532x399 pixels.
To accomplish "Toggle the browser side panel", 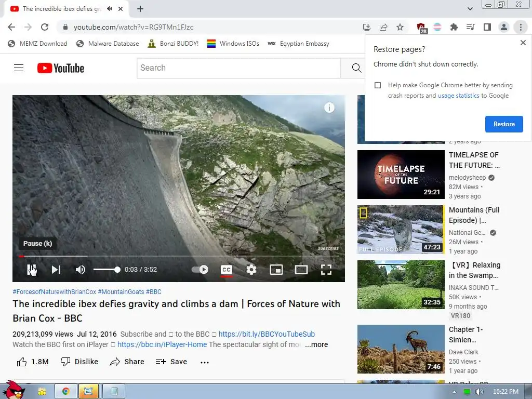I will [x=487, y=27].
